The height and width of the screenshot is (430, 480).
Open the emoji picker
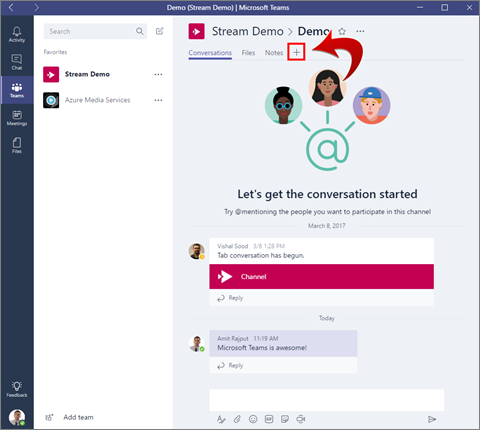tap(253, 419)
